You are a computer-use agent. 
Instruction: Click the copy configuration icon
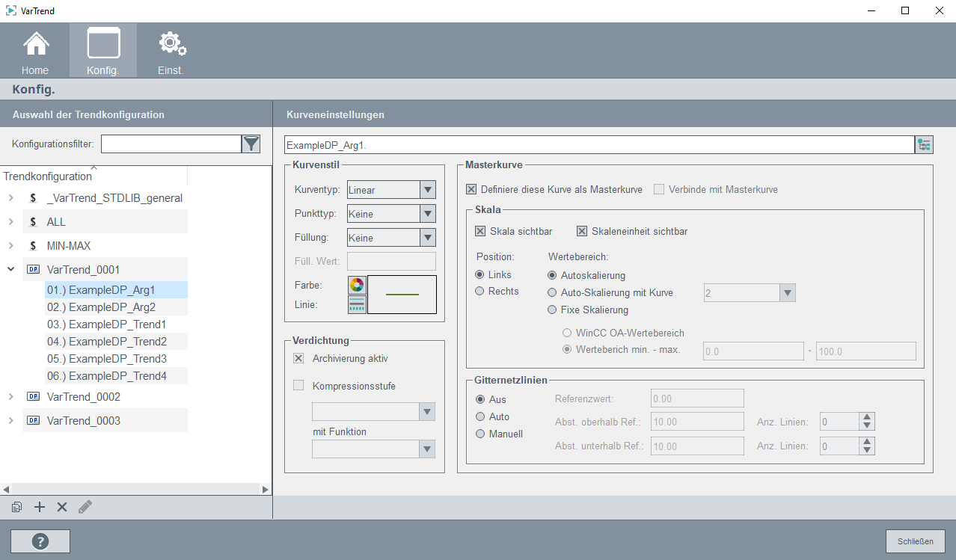(16, 507)
